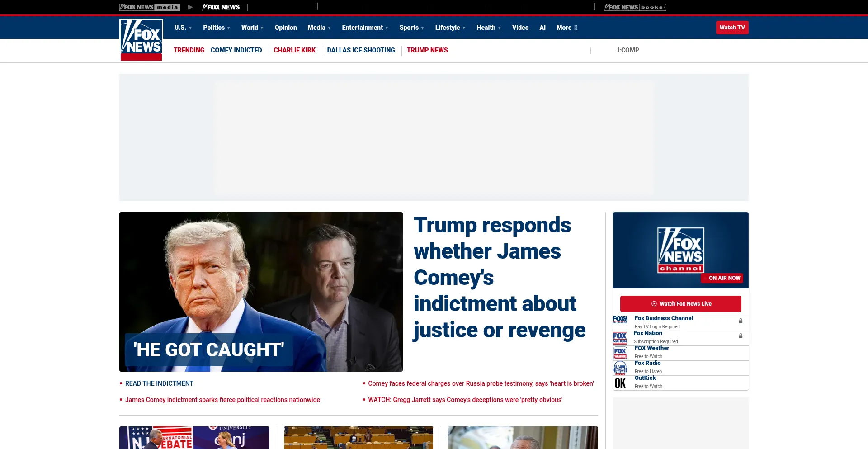Click the ON AIR NOW badge
The width and height of the screenshot is (868, 449).
point(722,278)
